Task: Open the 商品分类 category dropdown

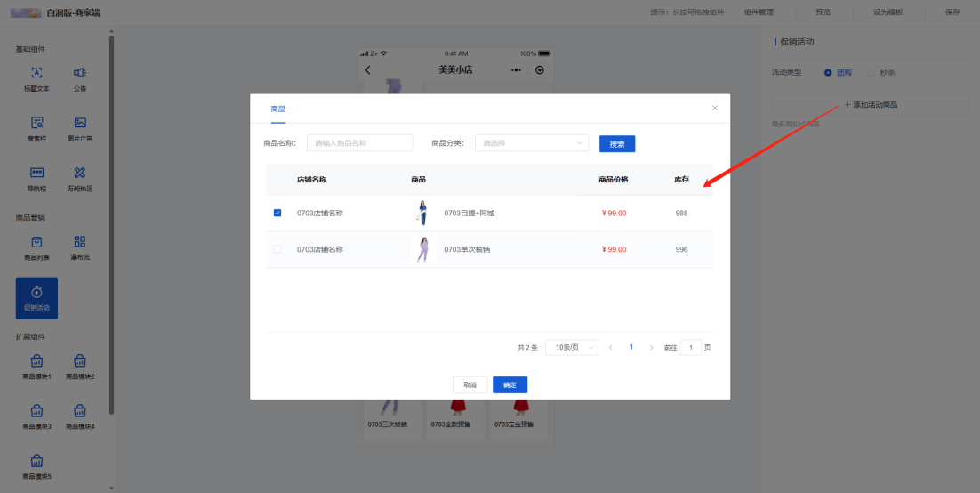Action: point(532,142)
